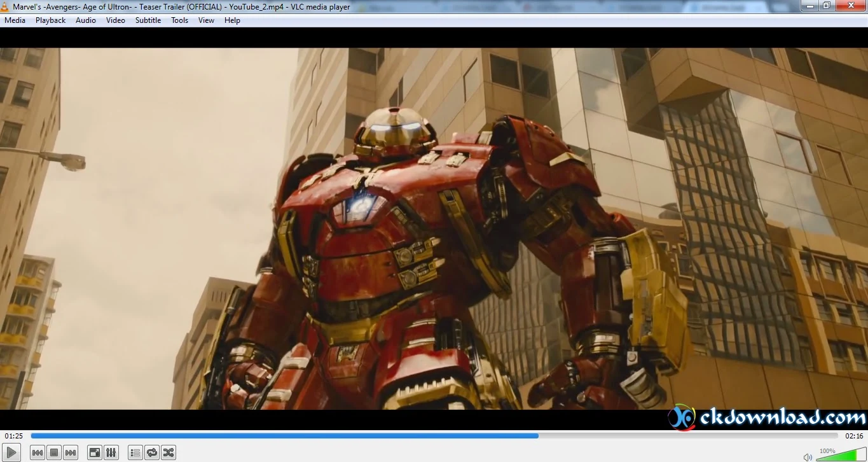Open the Video menu
This screenshot has height=462, width=868.
[x=116, y=20]
